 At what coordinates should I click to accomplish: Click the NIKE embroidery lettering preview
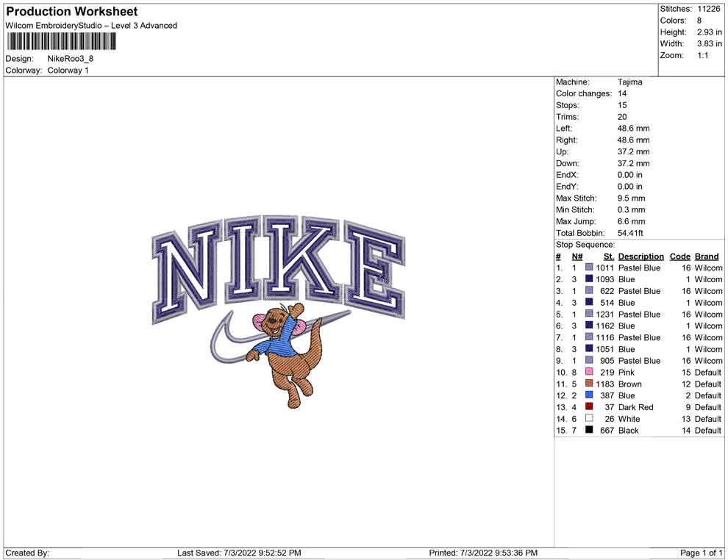[x=279, y=269]
